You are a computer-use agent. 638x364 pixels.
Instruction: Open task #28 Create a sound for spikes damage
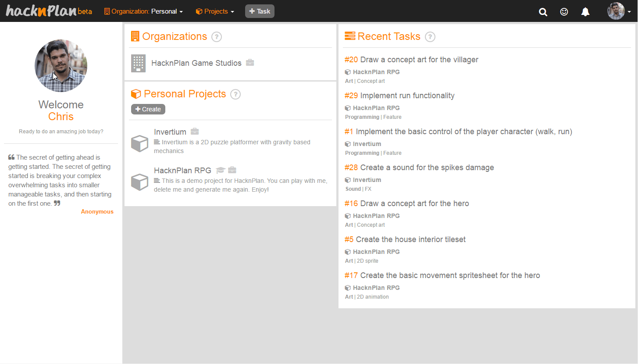pyautogui.click(x=419, y=168)
